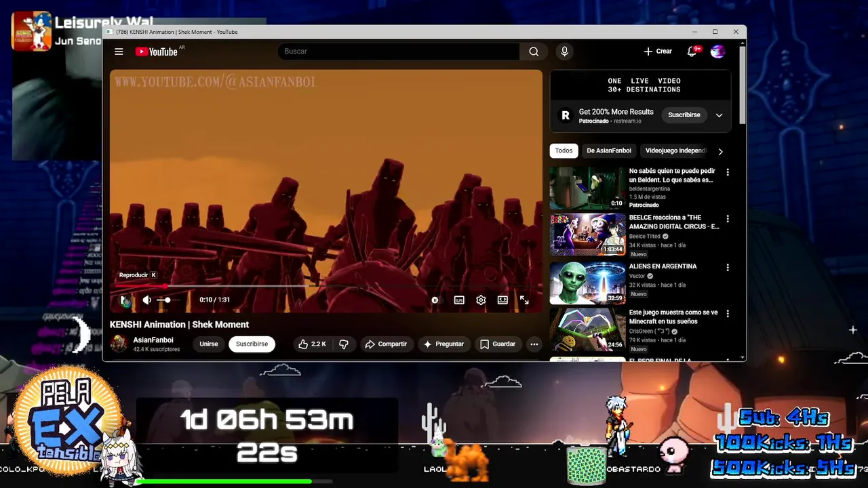Click the Compartir share button
Image resolution: width=868 pixels, height=488 pixels.
click(x=386, y=344)
